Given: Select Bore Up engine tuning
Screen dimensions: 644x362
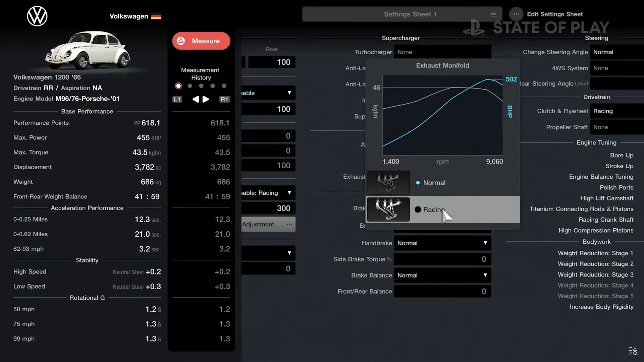Looking at the screenshot, I should tap(621, 155).
